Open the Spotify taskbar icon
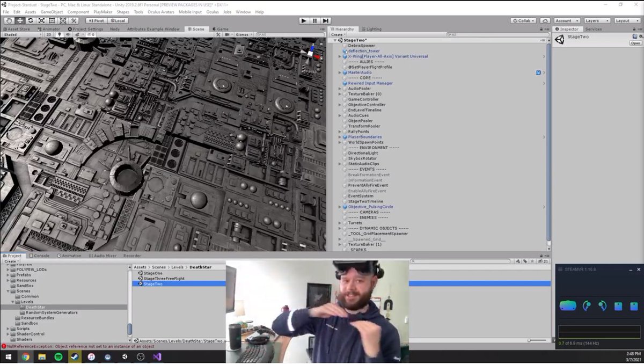This screenshot has height=364, width=644. [58, 356]
